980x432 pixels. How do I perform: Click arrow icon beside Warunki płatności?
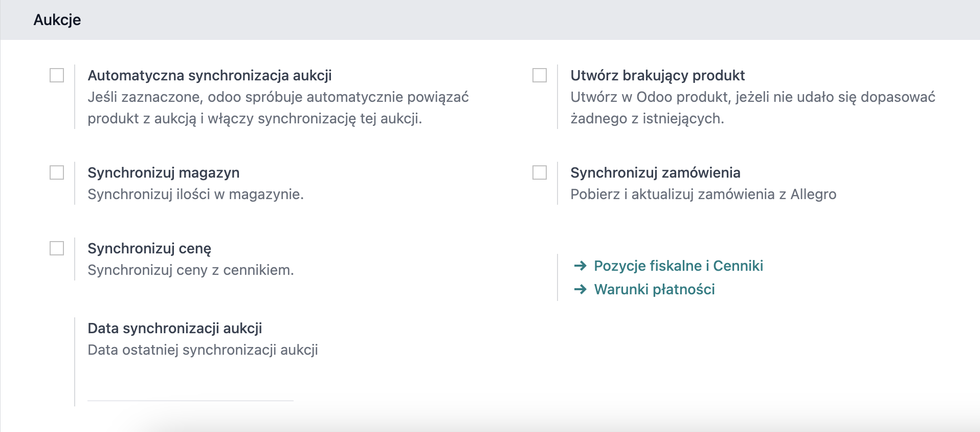[x=580, y=289]
